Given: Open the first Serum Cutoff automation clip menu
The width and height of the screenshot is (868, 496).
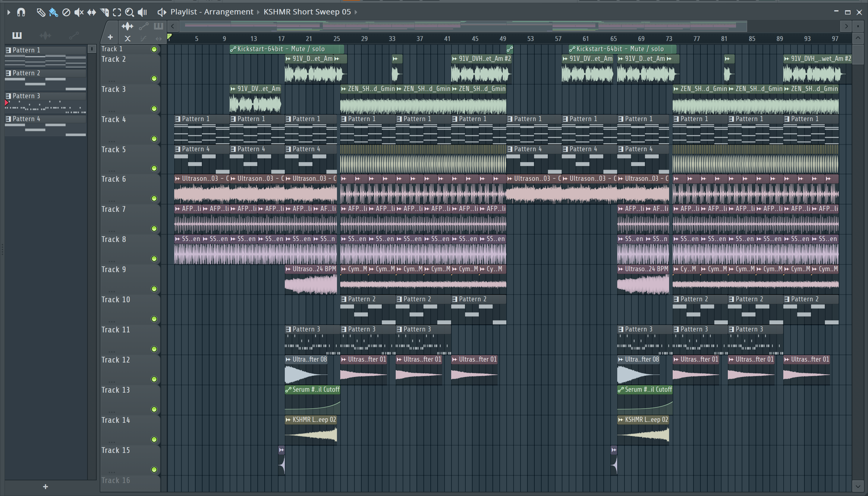Looking at the screenshot, I should point(288,389).
